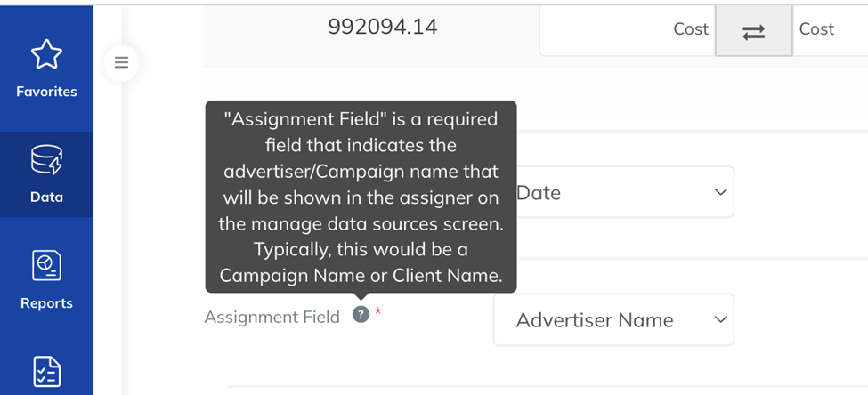Click the chevron on Advertiser Name dropdown
868x395 pixels.
pyautogui.click(x=720, y=319)
